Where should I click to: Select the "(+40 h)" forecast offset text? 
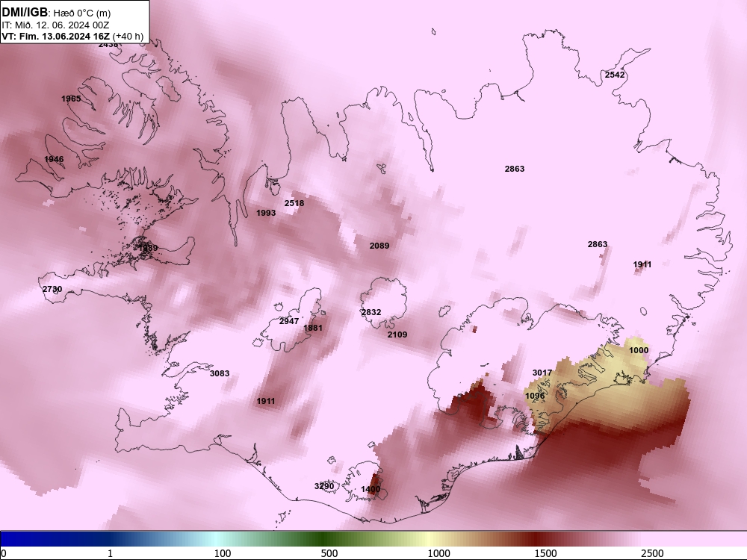pos(128,36)
